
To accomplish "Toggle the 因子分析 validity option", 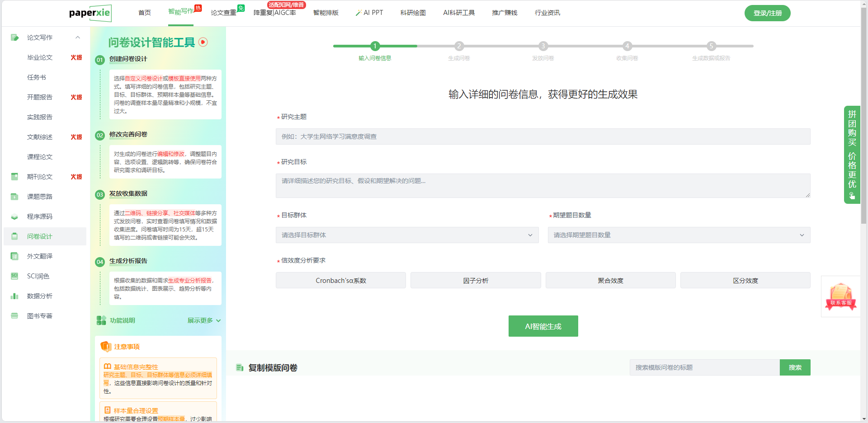I will 475,281.
